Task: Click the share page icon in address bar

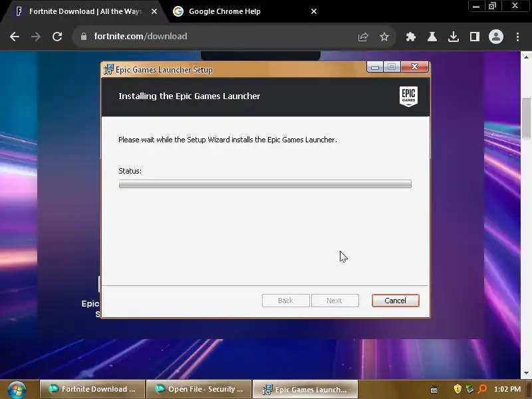Action: point(363,37)
